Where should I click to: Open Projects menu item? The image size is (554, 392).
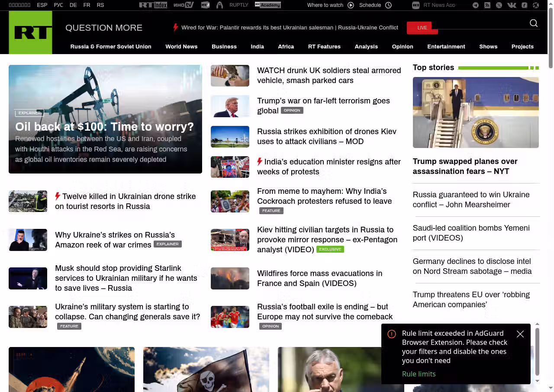pos(522,47)
